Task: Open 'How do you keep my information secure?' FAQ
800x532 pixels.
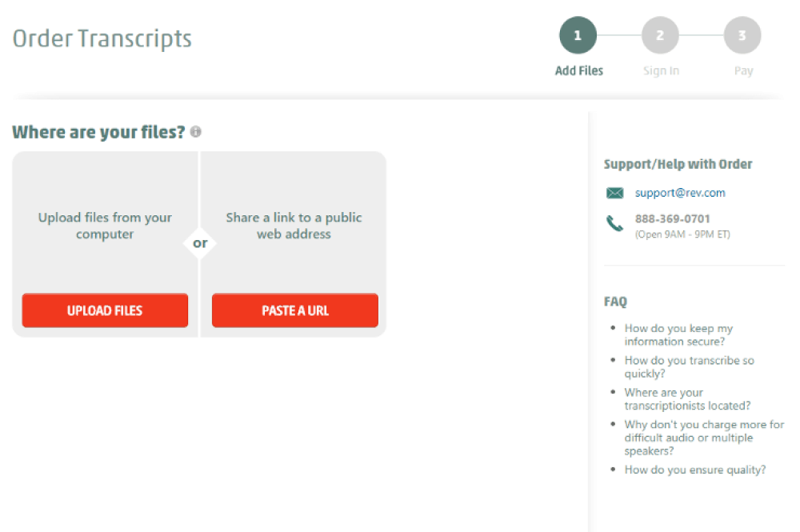Action: [x=678, y=335]
